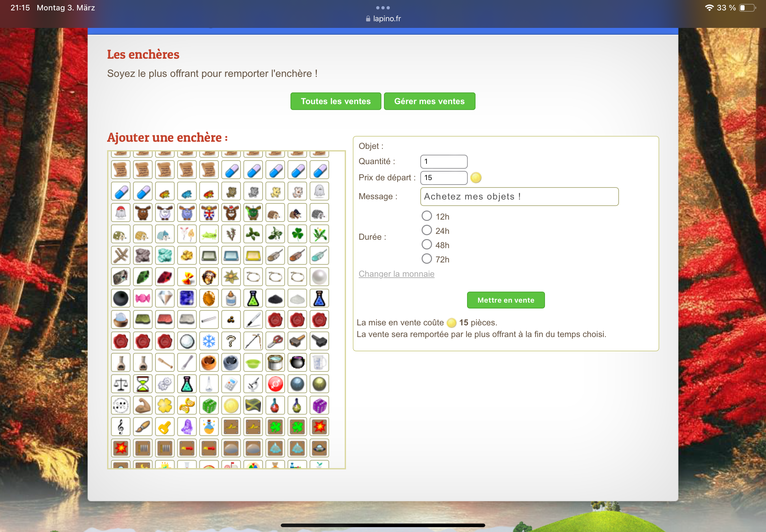This screenshot has height=532, width=766.
Task: Pick the hourglass item from inventory
Action: [x=143, y=384]
